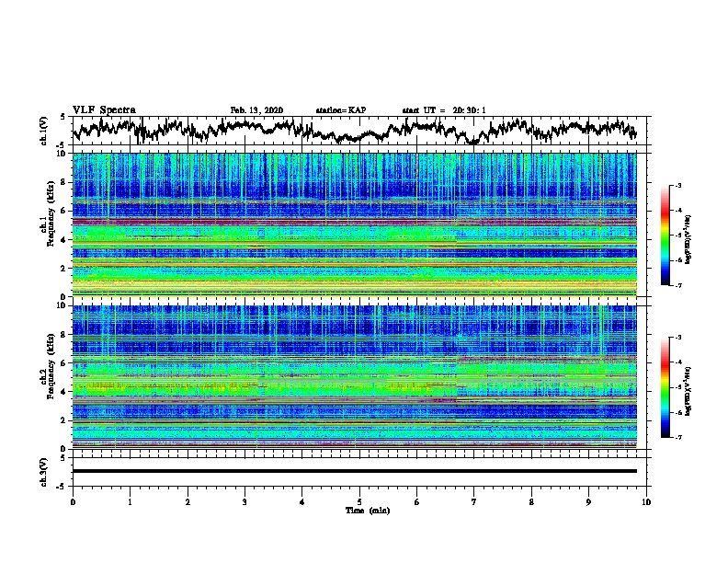The width and height of the screenshot is (728, 563).
Task: Click the ch.3 flat black signal line
Action: point(355,471)
